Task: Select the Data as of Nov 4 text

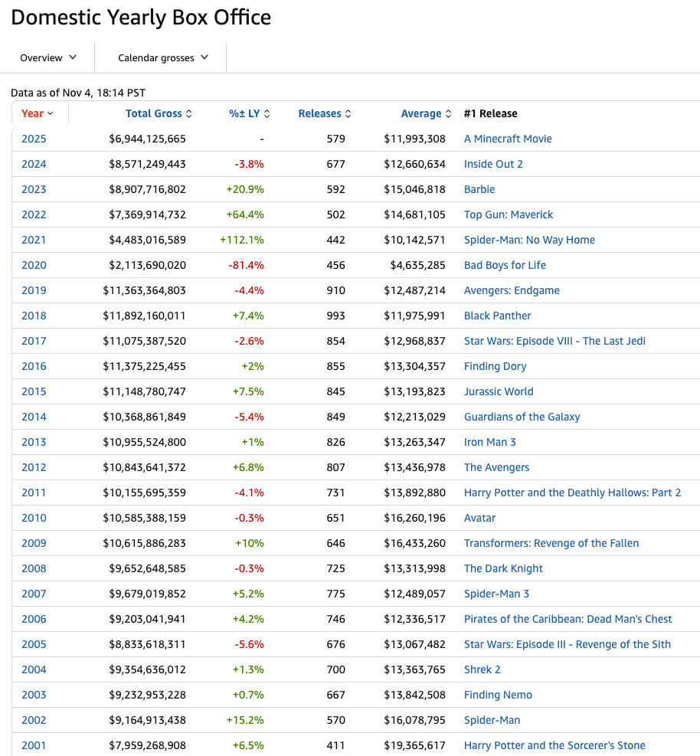Action: tap(78, 93)
